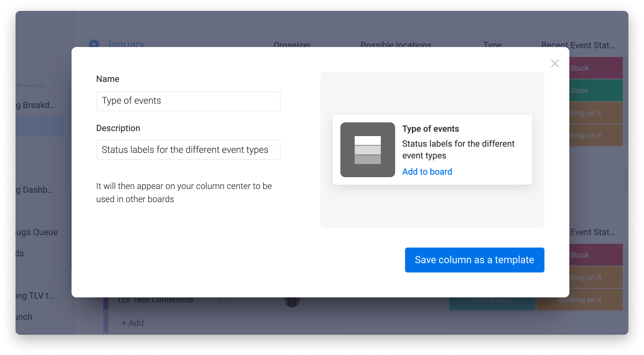Viewport: 644px width, 355px height.
Task: Collapse the January group arrow
Action: point(94,44)
